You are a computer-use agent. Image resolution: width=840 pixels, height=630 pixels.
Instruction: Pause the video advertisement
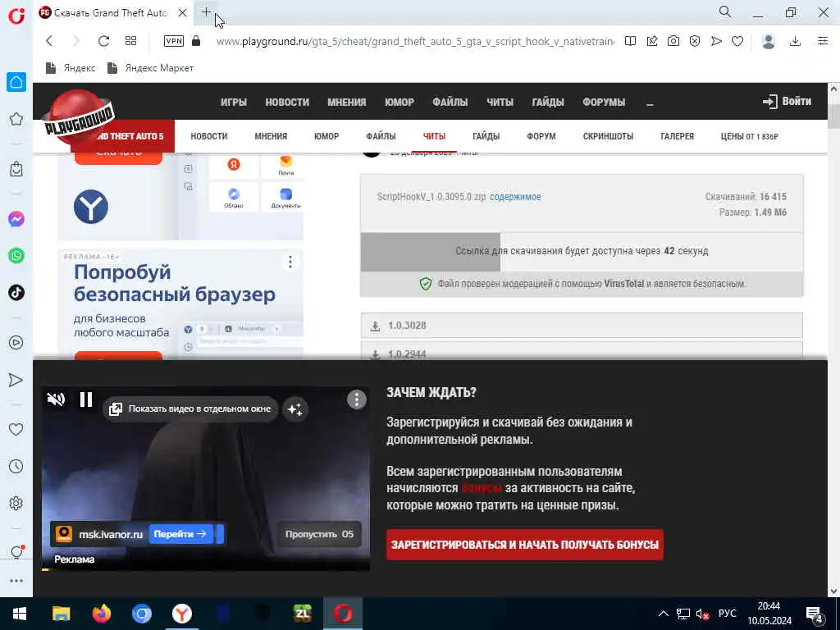(85, 399)
